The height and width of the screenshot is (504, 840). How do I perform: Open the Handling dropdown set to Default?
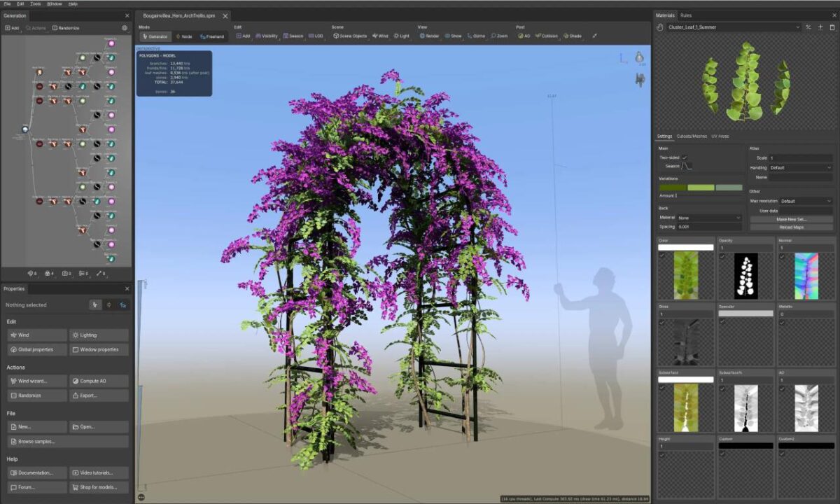pyautogui.click(x=799, y=168)
